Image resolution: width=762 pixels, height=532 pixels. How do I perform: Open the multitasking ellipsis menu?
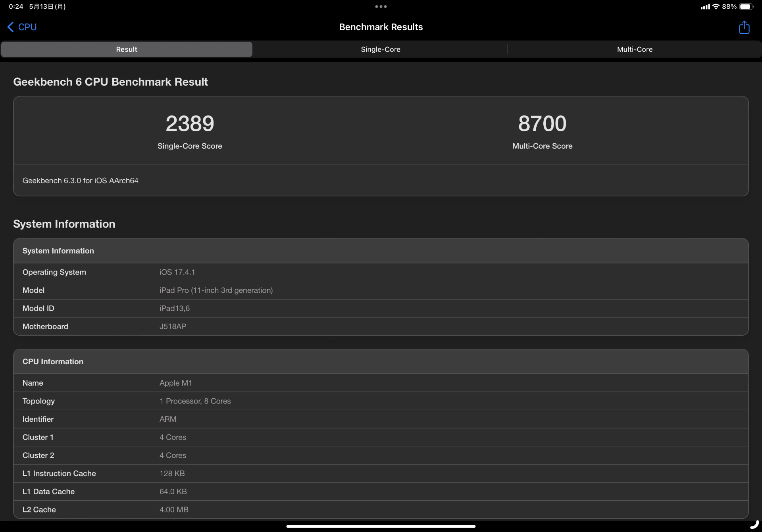click(381, 6)
